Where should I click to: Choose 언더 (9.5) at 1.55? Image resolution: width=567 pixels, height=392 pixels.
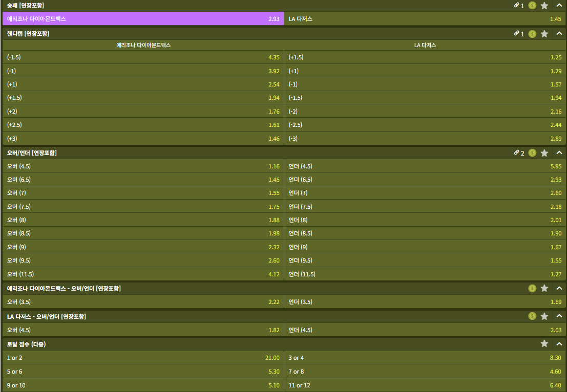point(425,260)
